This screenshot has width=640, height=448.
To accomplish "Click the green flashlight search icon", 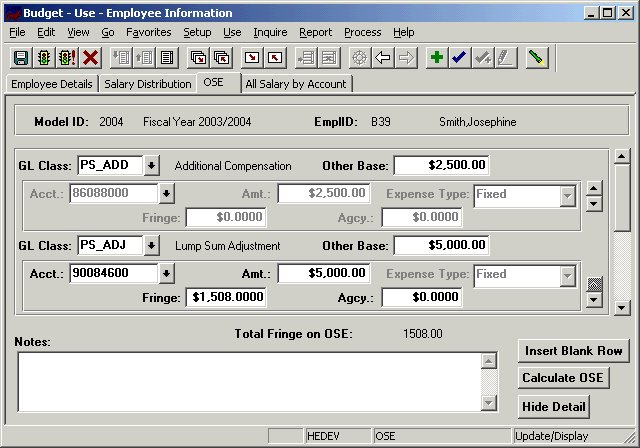I will 537,58.
